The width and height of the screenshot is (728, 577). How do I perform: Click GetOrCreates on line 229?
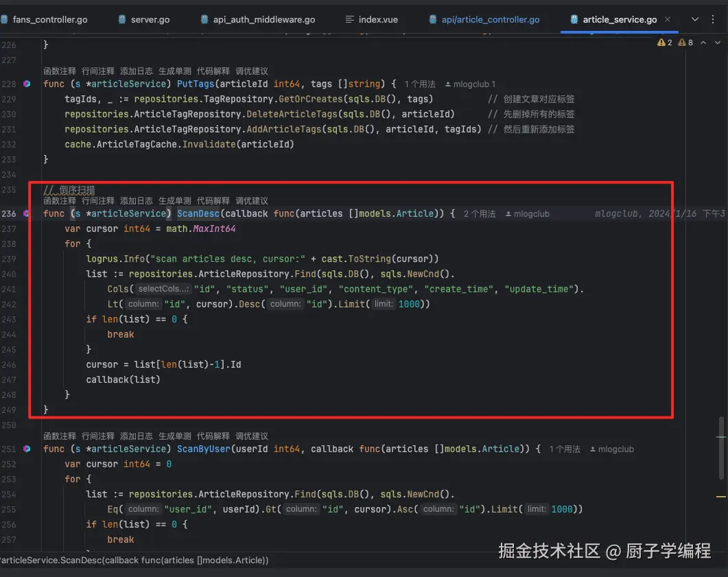[x=311, y=99]
